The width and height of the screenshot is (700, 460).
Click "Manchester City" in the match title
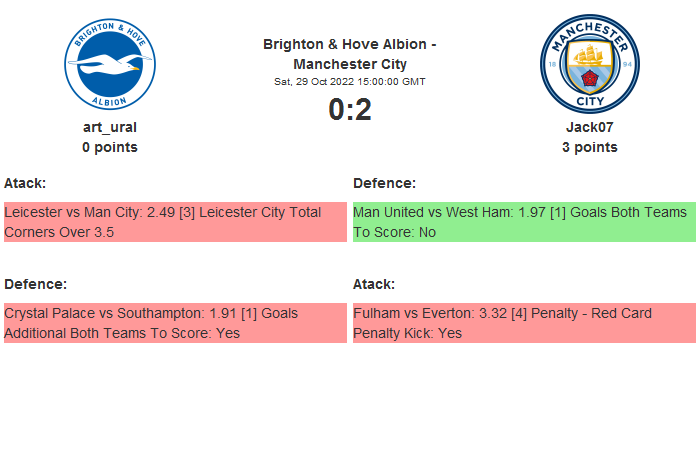coord(349,64)
